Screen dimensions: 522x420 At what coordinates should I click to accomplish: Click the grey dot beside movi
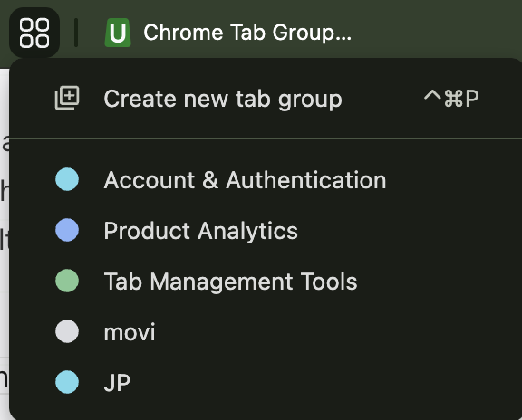pos(67,331)
